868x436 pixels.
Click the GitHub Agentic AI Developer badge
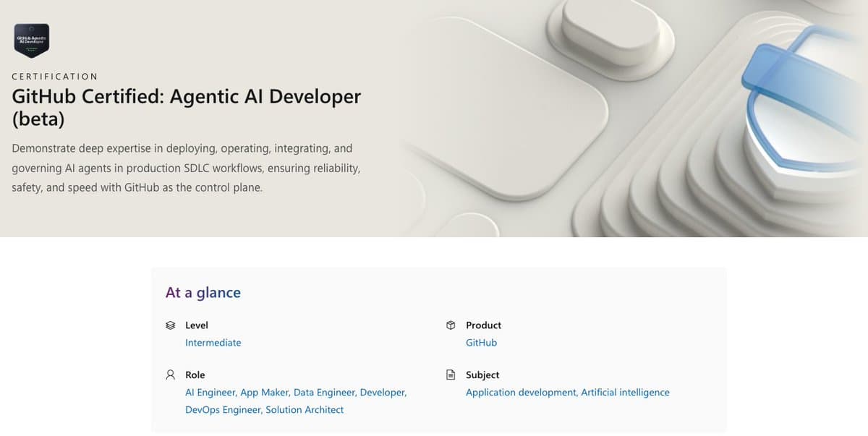coord(32,40)
